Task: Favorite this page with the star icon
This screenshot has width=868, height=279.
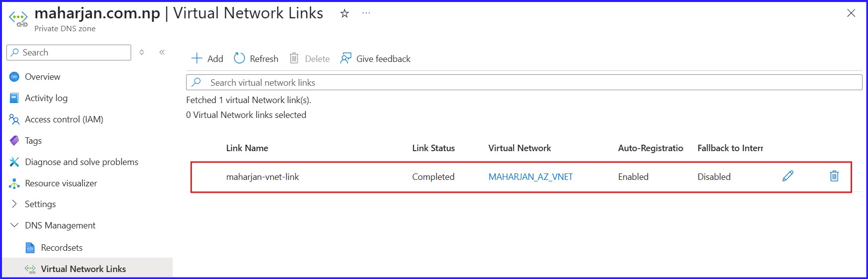Action: (x=344, y=14)
